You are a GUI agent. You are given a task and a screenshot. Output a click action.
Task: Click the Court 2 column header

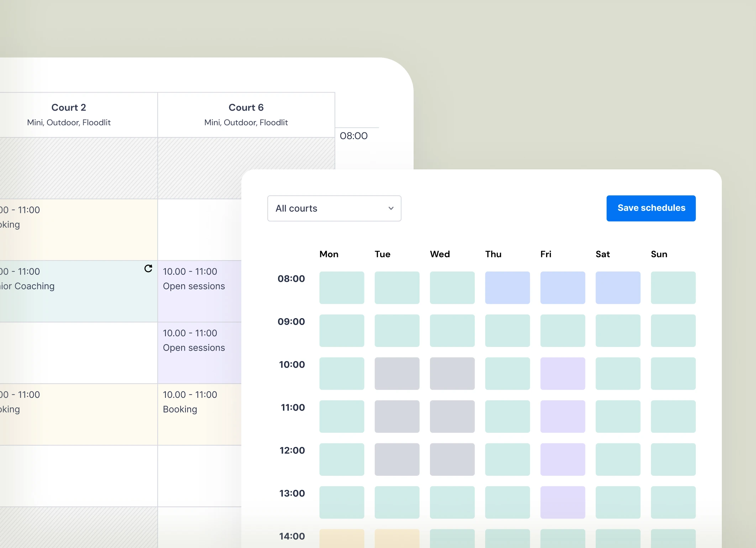point(68,107)
